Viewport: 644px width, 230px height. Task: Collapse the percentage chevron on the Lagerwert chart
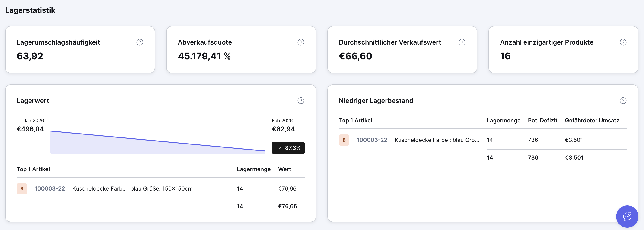[x=280, y=148]
